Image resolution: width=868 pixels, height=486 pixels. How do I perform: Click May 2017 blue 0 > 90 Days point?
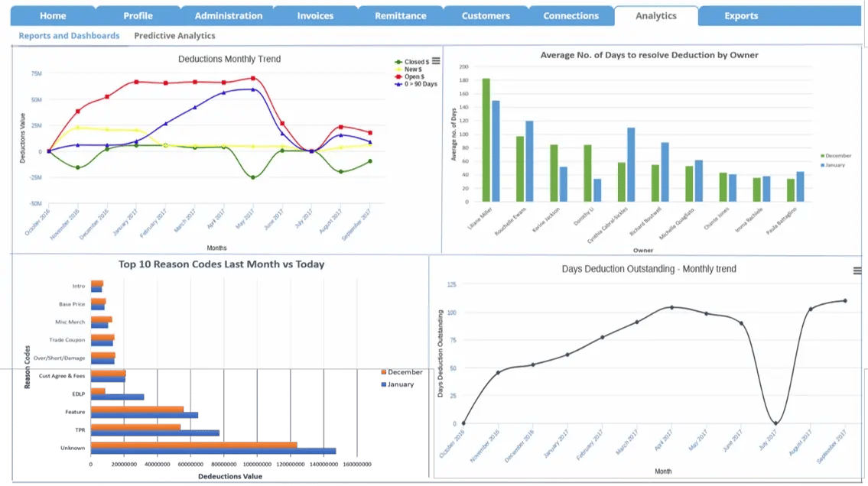(x=253, y=89)
